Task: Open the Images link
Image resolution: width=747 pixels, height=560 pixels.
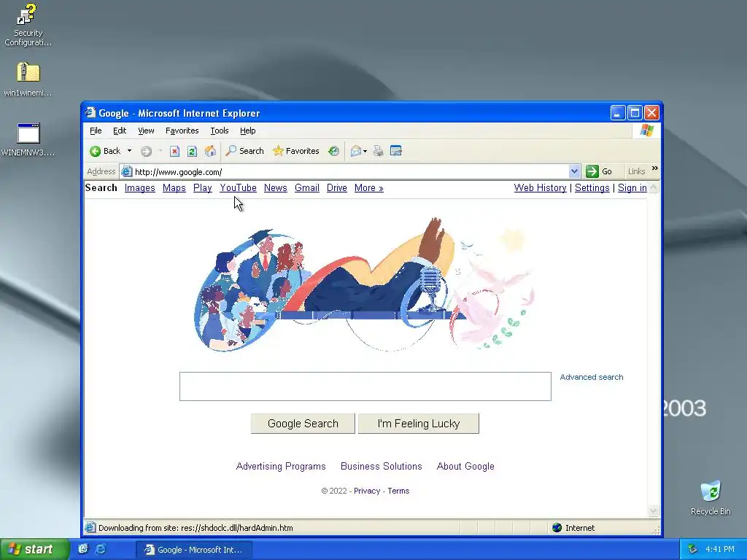Action: (139, 187)
